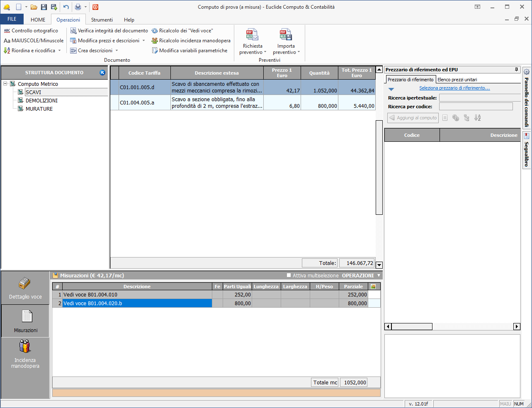This screenshot has height=408, width=532.
Task: Collapse the Computo Metrico tree node
Action: point(5,84)
